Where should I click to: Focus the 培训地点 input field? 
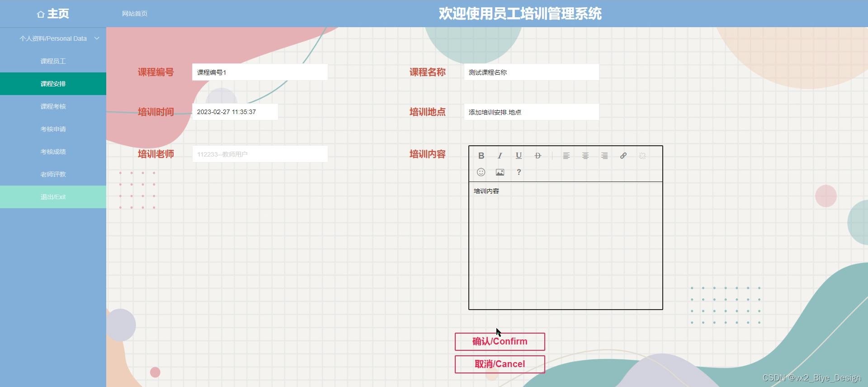pos(532,112)
